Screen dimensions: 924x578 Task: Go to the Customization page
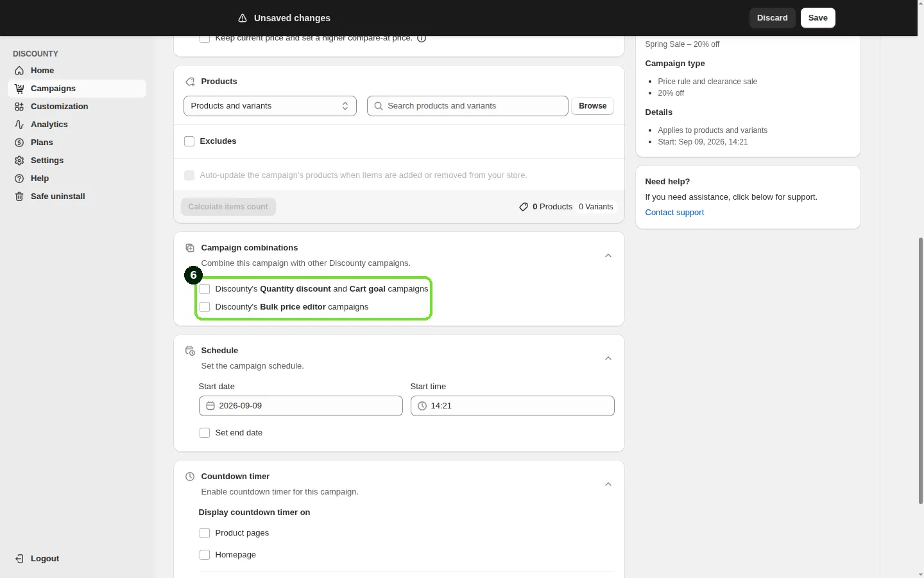point(77,107)
